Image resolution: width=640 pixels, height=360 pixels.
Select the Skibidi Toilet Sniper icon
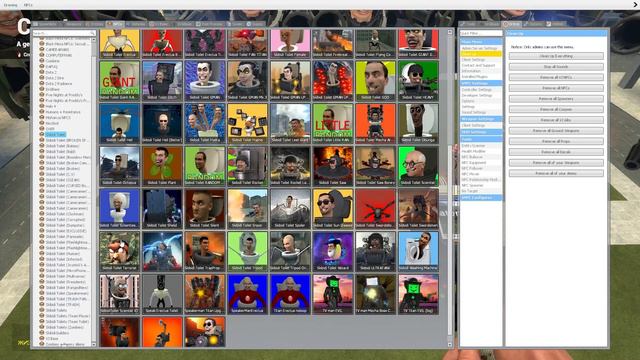[247, 209]
